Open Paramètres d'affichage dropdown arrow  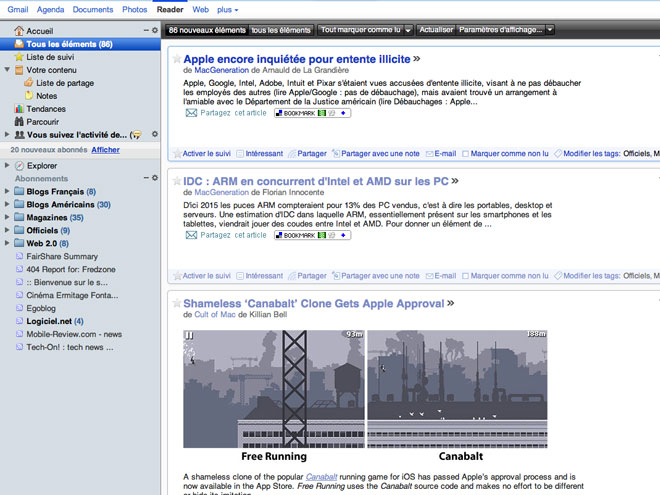pyautogui.click(x=549, y=30)
